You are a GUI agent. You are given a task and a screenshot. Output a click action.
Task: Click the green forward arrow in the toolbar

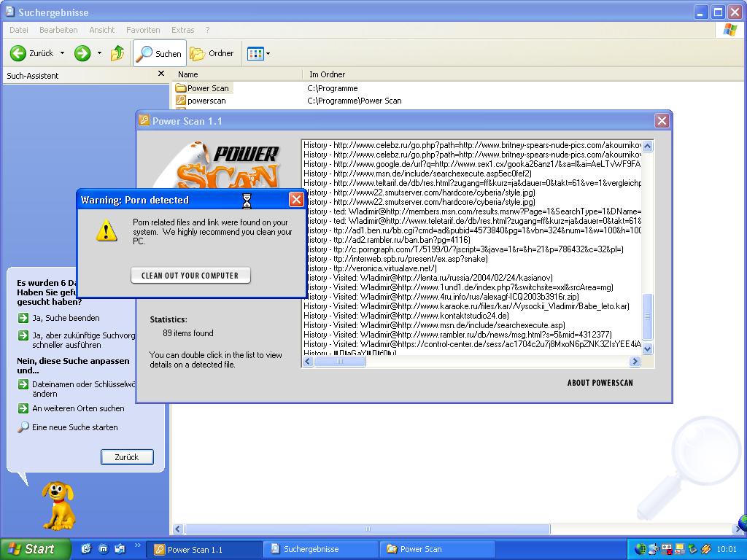coord(82,53)
